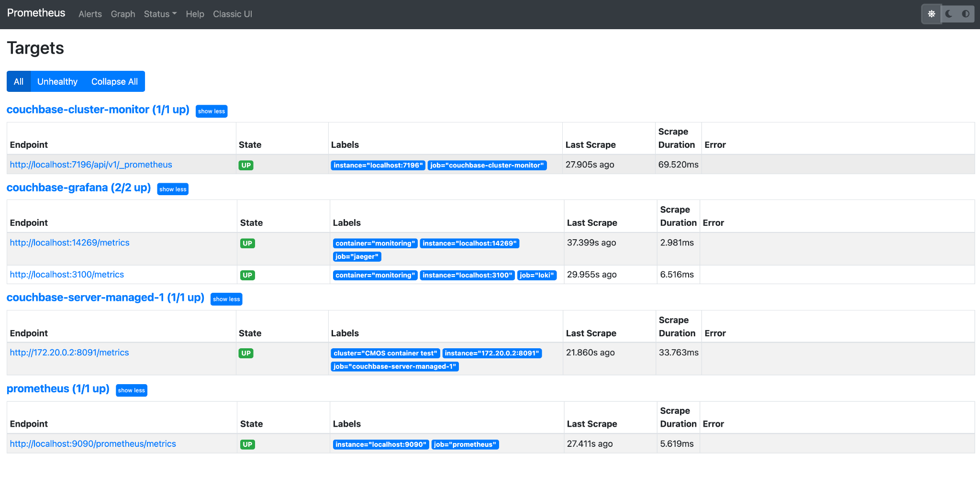Image resolution: width=980 pixels, height=498 pixels.
Task: Select the All targets filter
Action: pos(19,81)
